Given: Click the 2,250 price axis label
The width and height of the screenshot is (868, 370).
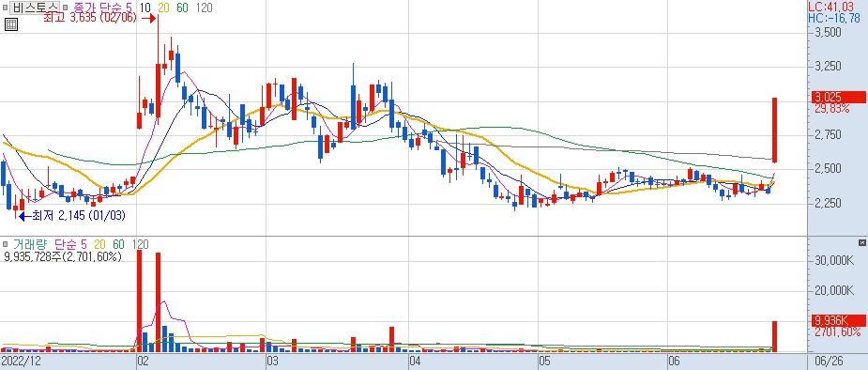Looking at the screenshot, I should (x=829, y=203).
